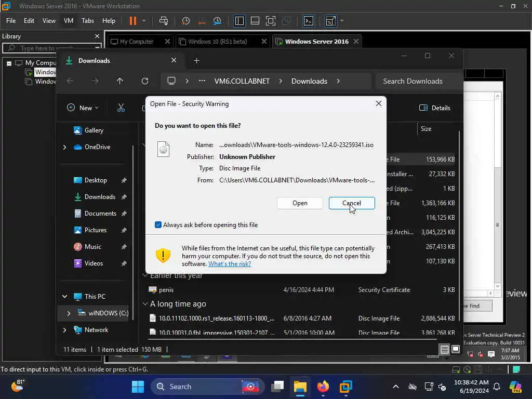The image size is (532, 399).
Task: Open the power options dropdown next to Pause
Action: (144, 21)
